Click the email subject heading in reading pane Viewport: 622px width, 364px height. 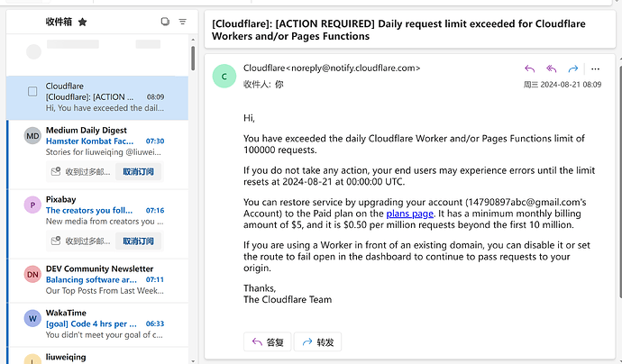click(x=398, y=30)
